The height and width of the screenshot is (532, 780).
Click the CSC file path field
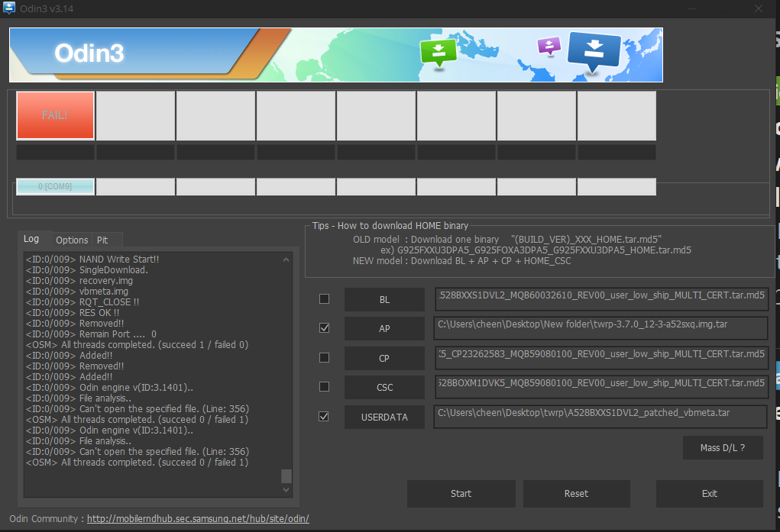[x=601, y=387]
